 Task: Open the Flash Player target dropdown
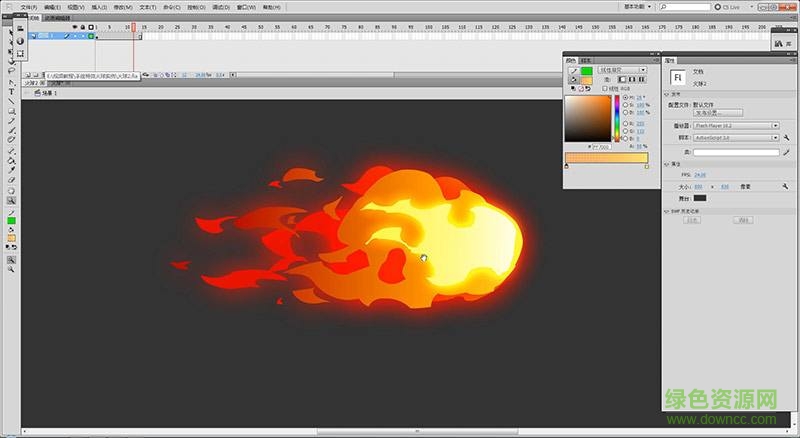coord(735,126)
